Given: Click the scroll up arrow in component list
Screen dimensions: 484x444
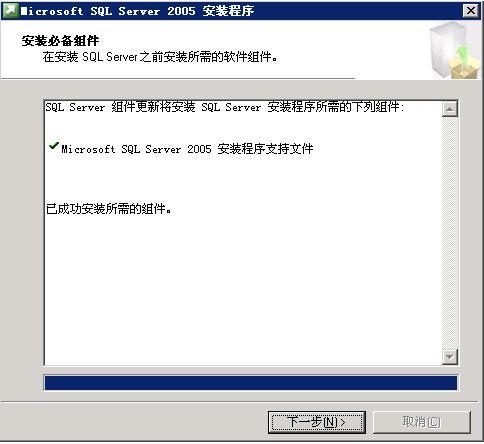Looking at the screenshot, I should [450, 109].
